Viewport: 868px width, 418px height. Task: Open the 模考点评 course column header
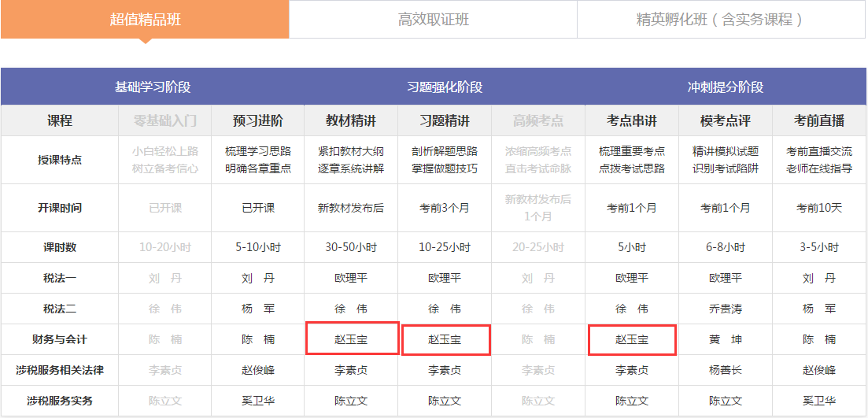pyautogui.click(x=725, y=120)
